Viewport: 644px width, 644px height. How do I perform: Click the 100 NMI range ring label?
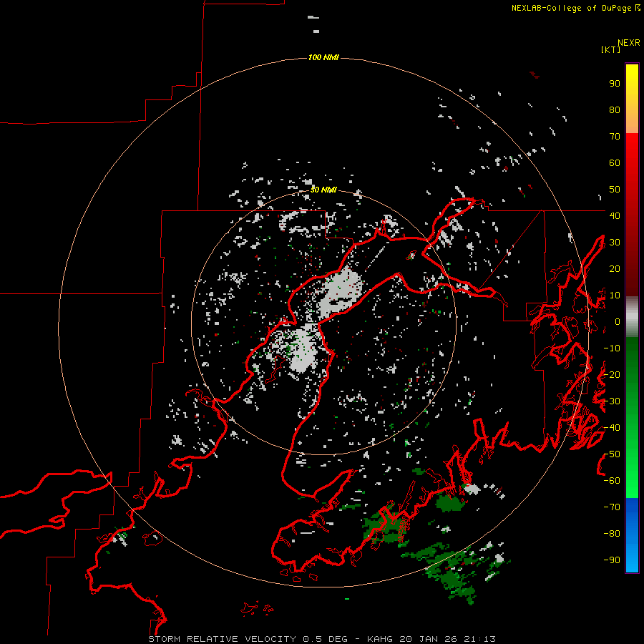(323, 57)
